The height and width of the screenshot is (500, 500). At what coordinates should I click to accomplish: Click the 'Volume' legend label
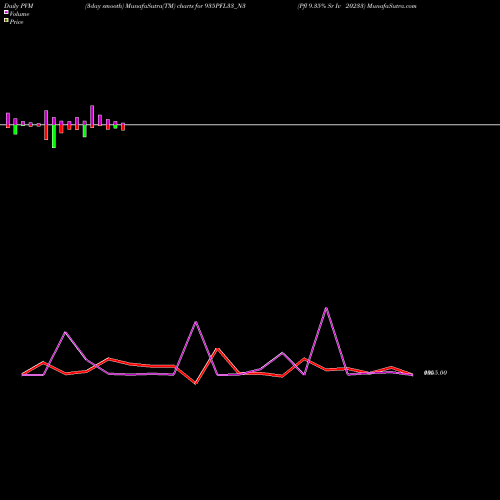(19, 14)
